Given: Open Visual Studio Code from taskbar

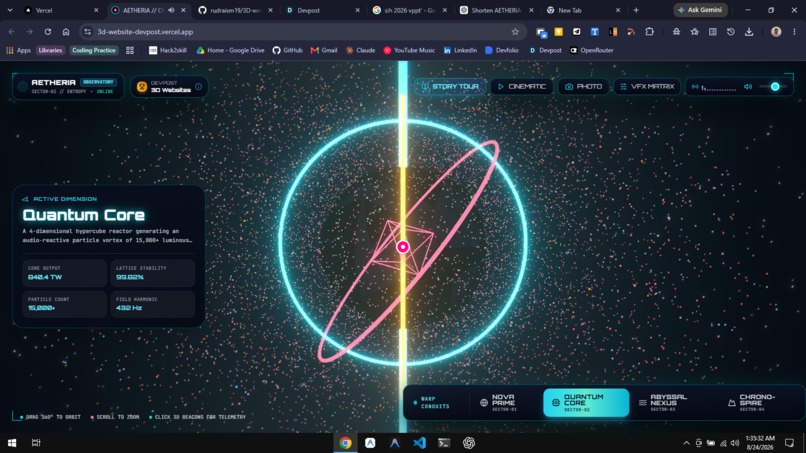Looking at the screenshot, I should tap(419, 443).
